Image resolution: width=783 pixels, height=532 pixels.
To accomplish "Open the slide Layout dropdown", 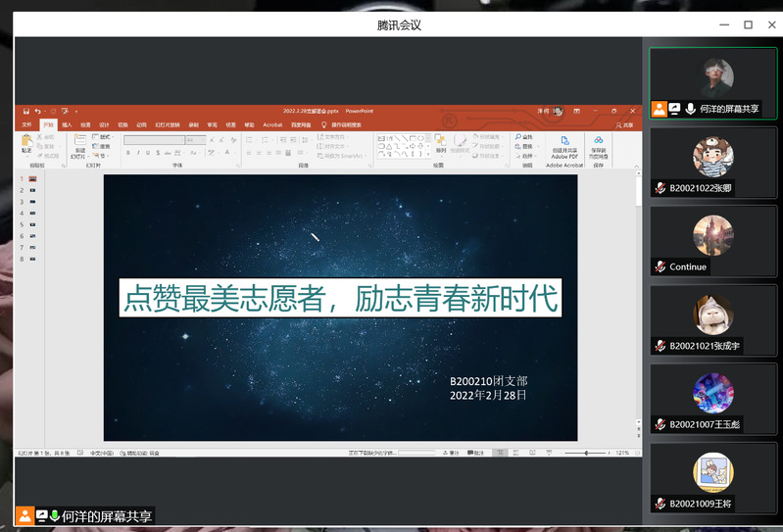I will tap(104, 137).
